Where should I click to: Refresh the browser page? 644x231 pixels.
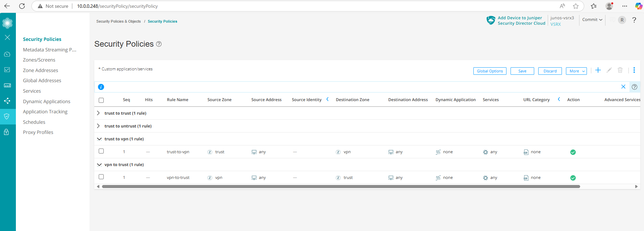[x=22, y=6]
